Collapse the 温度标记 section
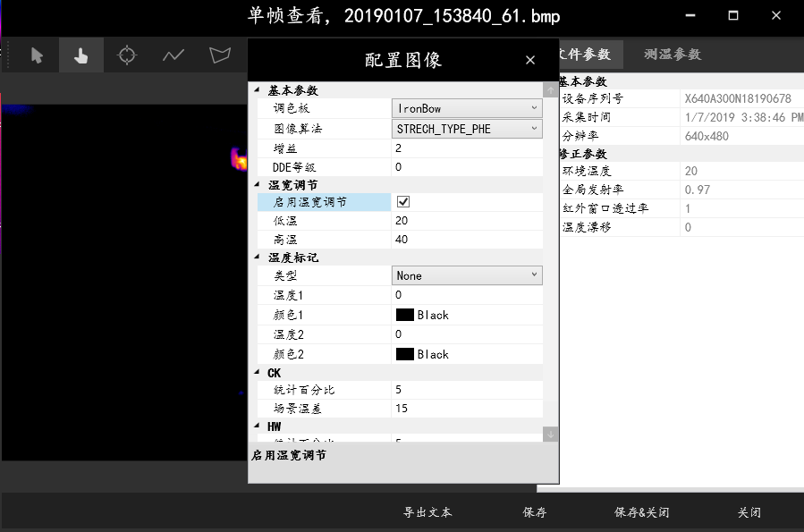The width and height of the screenshot is (804, 532). point(257,258)
